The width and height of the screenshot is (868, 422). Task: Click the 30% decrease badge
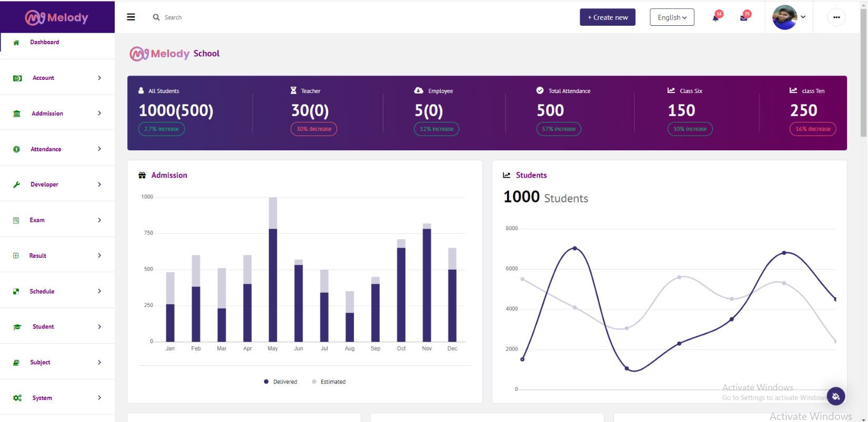pyautogui.click(x=314, y=129)
